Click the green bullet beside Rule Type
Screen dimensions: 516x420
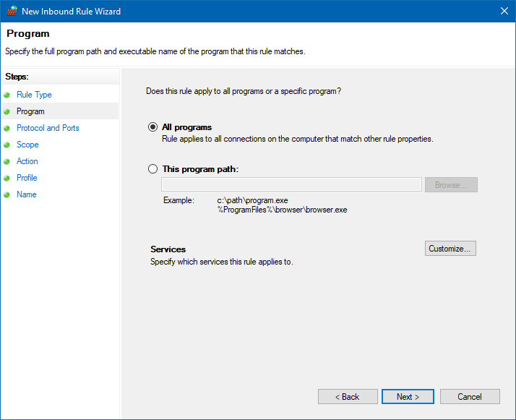point(7,95)
